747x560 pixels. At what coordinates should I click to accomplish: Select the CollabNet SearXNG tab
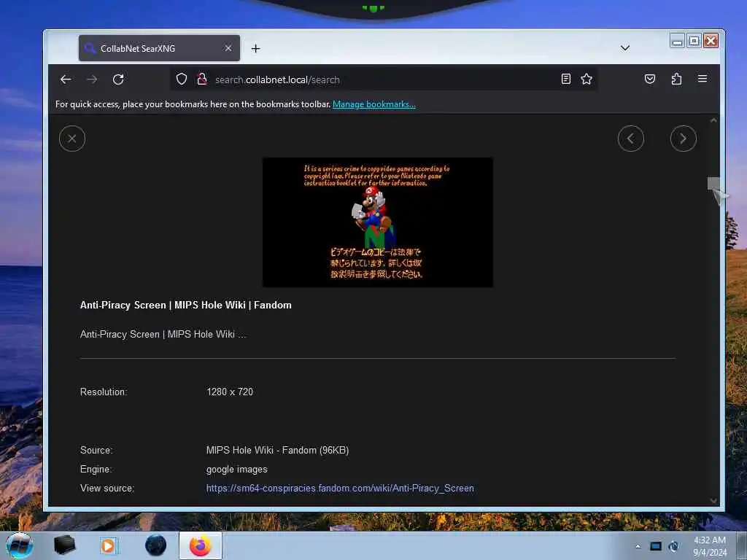[x=159, y=48]
